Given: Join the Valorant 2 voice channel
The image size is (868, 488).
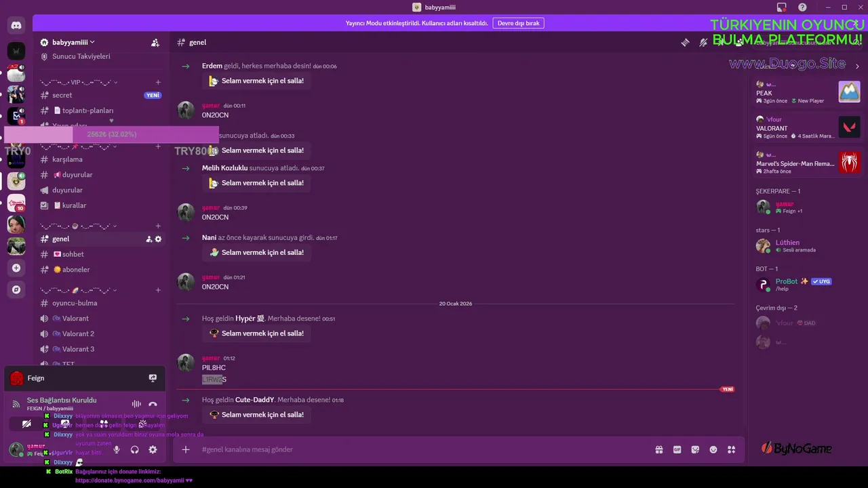Looking at the screenshot, I should 100,333.
